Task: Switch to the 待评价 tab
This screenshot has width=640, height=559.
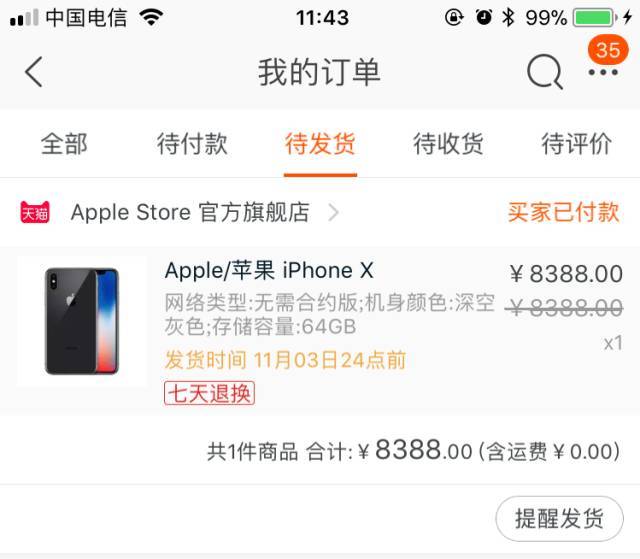Action: pos(576,144)
